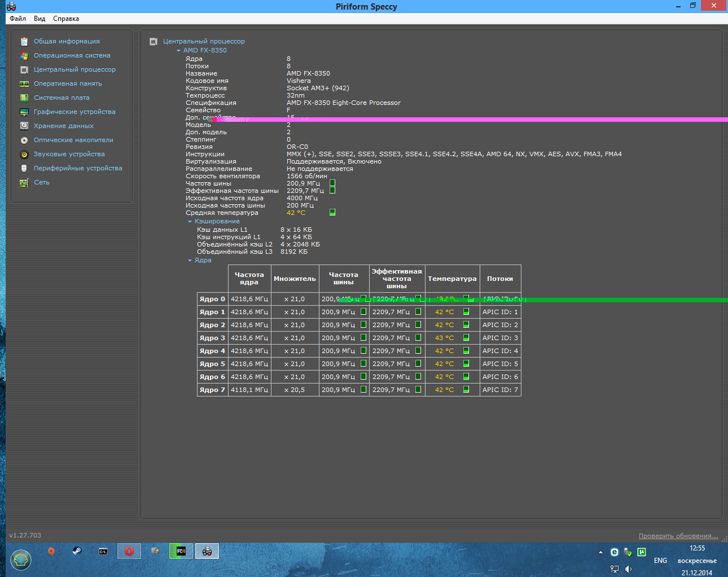
Task: Switch to Opera on the taskbar
Action: pyautogui.click(x=129, y=551)
